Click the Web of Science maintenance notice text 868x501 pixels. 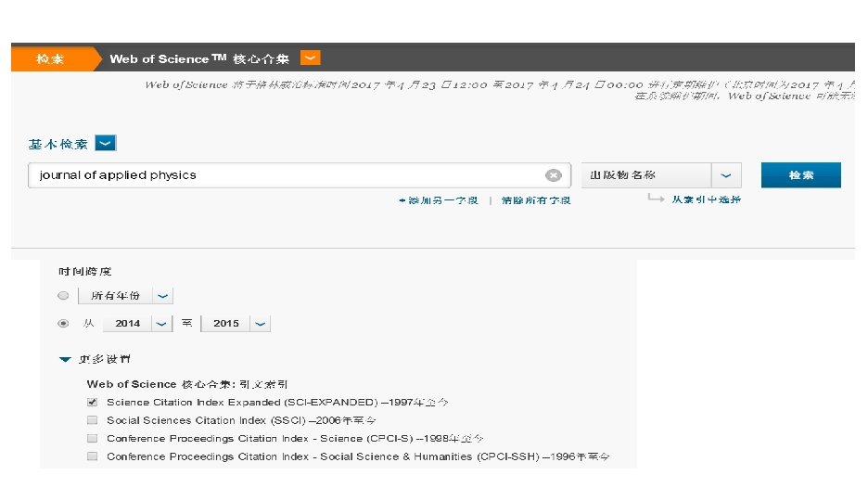(x=501, y=90)
